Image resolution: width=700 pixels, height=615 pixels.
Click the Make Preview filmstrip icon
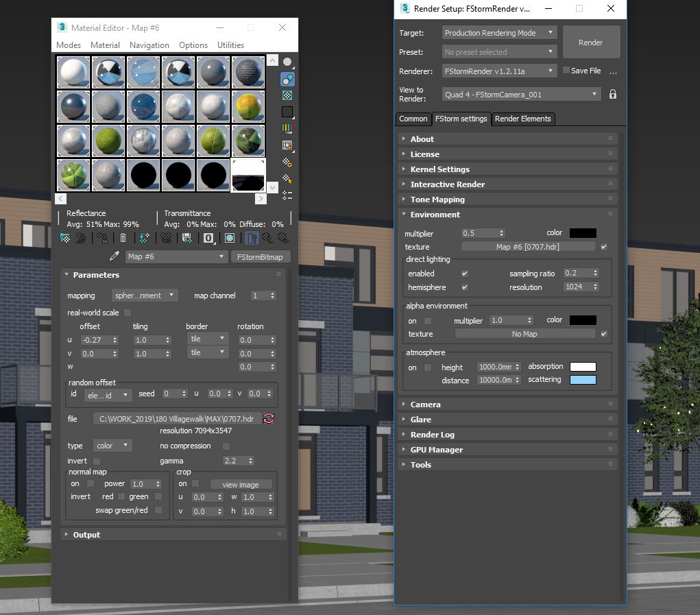287,145
